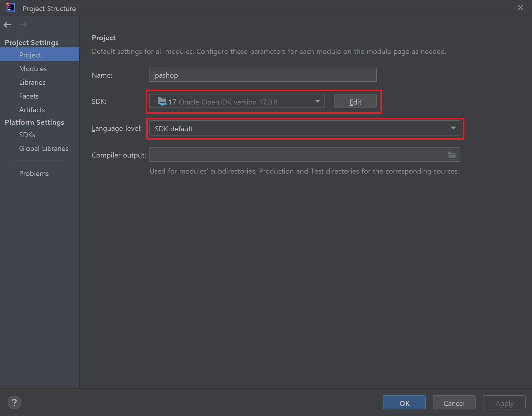Click the Edit SDK button

[x=355, y=102]
